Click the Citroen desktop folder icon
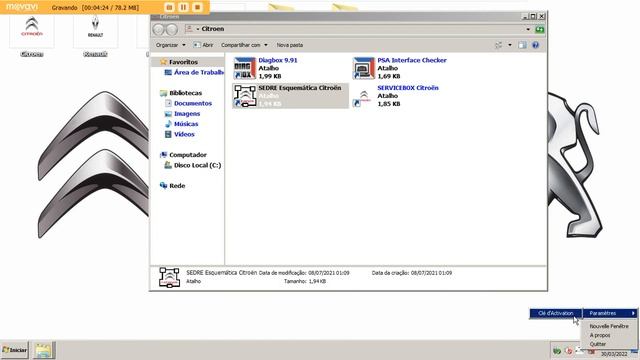Image resolution: width=640 pixels, height=360 pixels. pyautogui.click(x=32, y=36)
